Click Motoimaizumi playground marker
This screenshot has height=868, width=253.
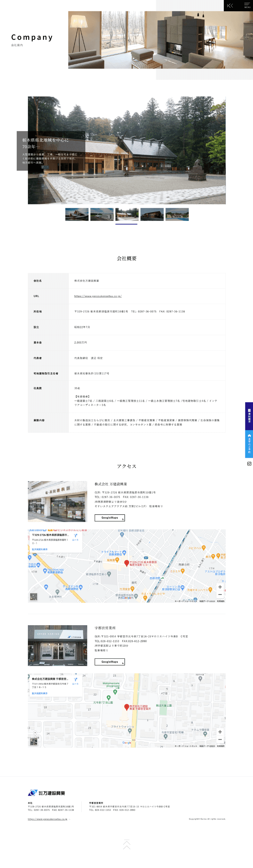coord(115,692)
